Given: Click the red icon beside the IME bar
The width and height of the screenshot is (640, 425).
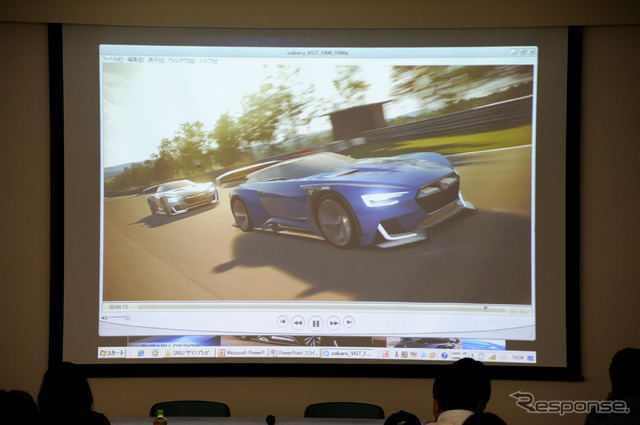Looking at the screenshot, I should tap(385, 354).
